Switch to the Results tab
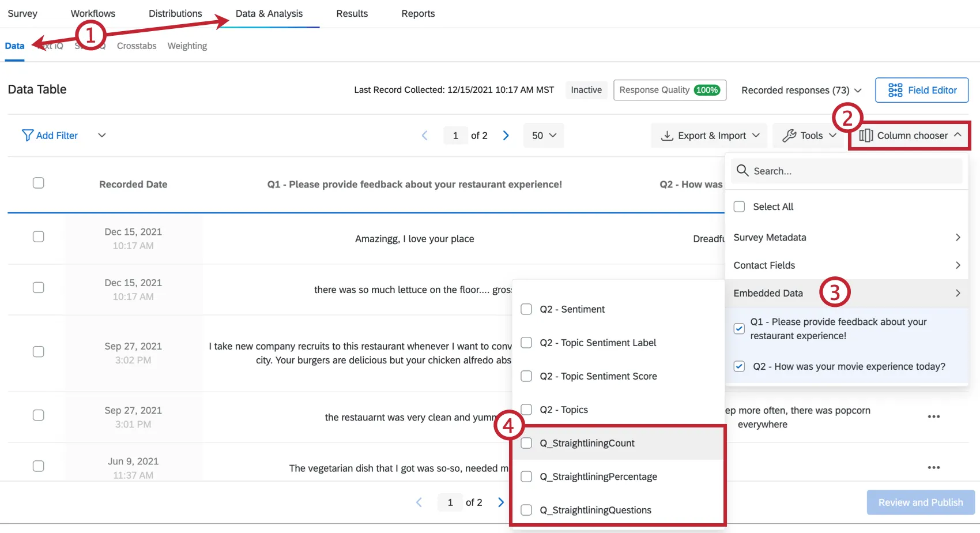 (352, 13)
